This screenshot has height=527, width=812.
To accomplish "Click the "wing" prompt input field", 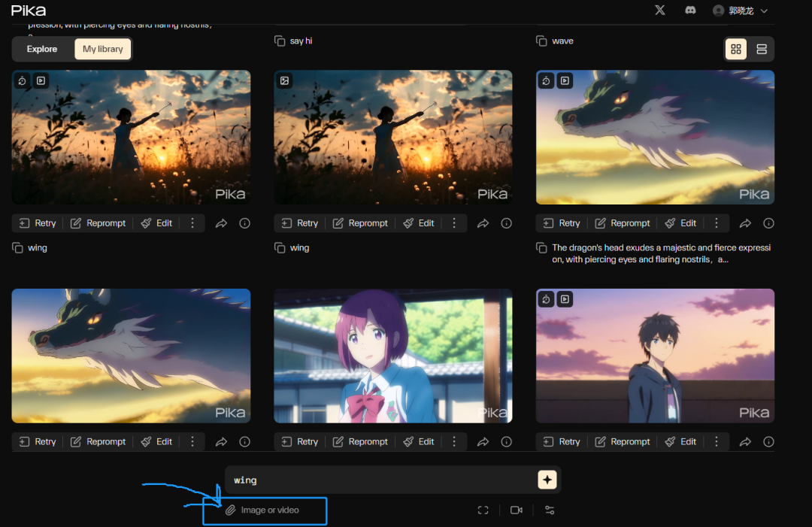I will [x=381, y=480].
